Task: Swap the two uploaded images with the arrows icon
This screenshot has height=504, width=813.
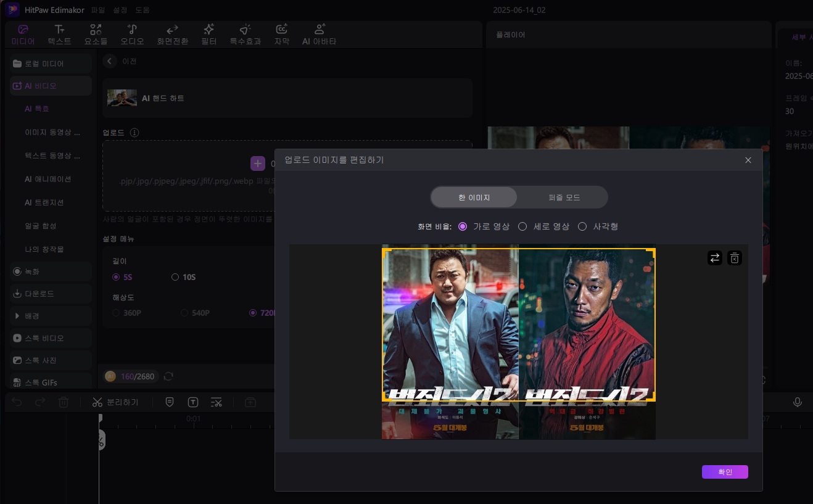Action: point(715,258)
